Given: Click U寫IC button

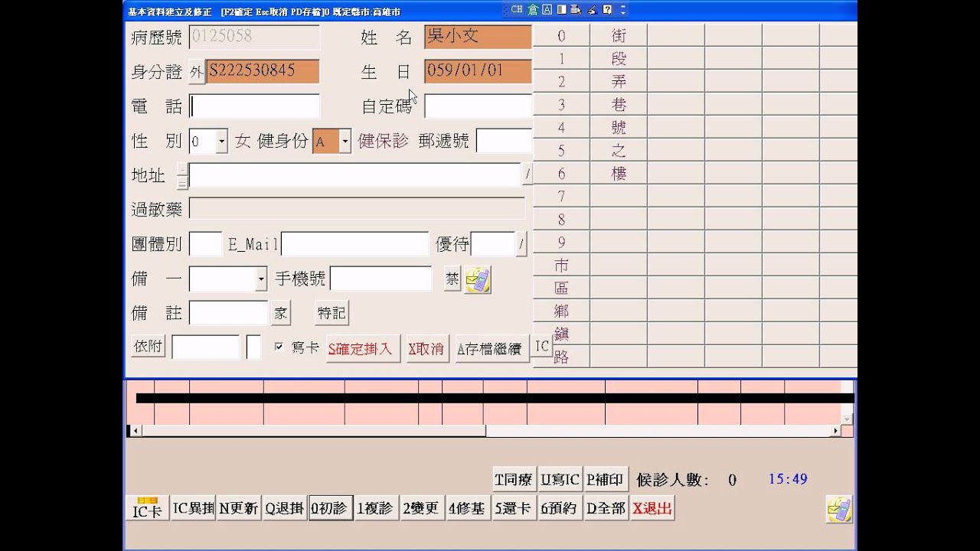Looking at the screenshot, I should 560,480.
